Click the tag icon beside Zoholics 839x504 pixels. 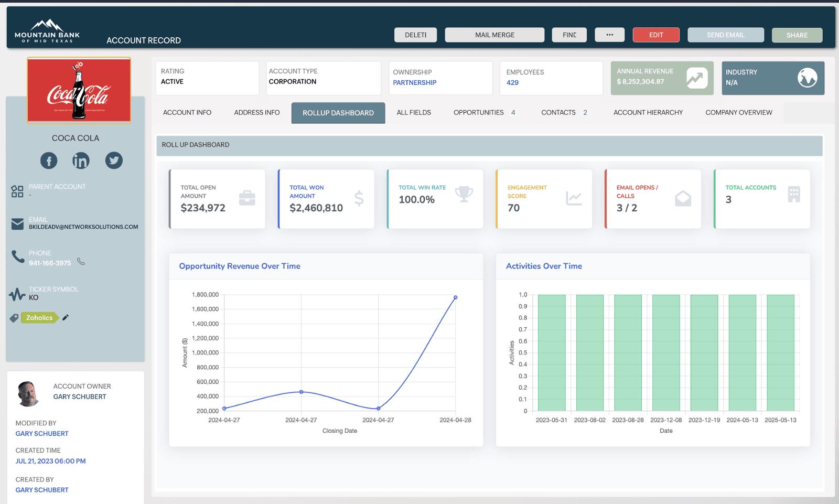click(x=14, y=318)
